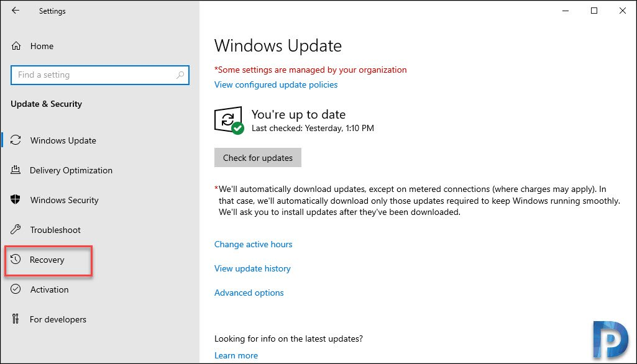Viewport: 637px width, 364px height.
Task: Click the search magnifier icon
Action: [180, 75]
